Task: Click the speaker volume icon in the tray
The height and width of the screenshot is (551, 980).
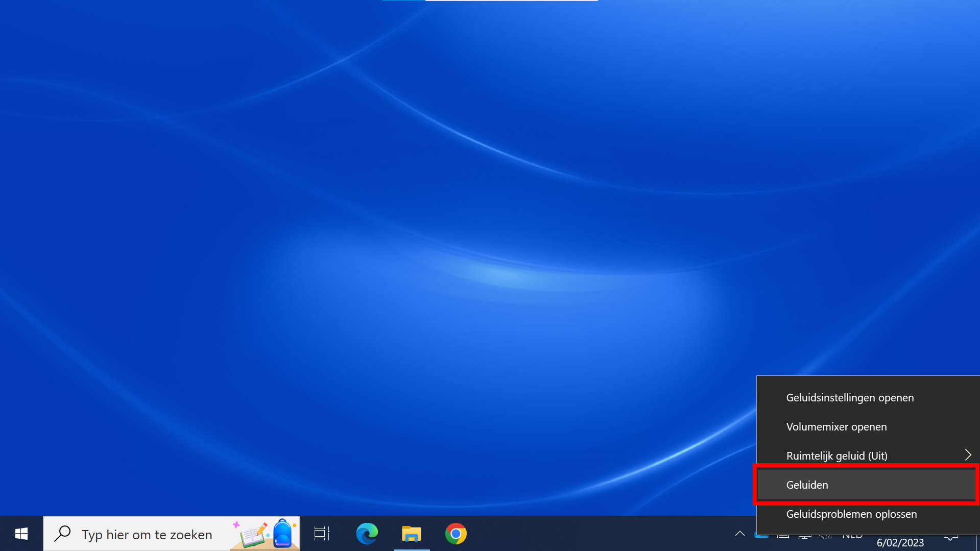Action: [825, 536]
